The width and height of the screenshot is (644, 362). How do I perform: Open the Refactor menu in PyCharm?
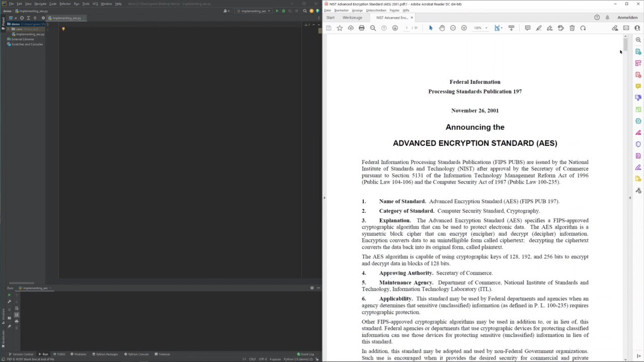[x=65, y=4]
